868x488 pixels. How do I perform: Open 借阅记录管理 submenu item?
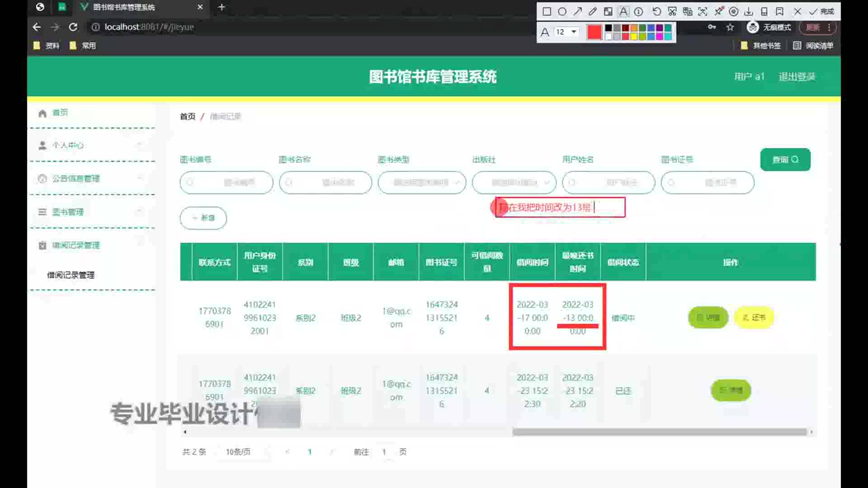pos(71,275)
